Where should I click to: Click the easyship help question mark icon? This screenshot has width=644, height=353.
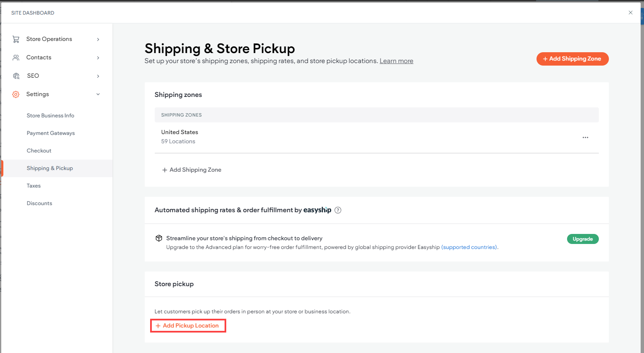click(x=337, y=210)
